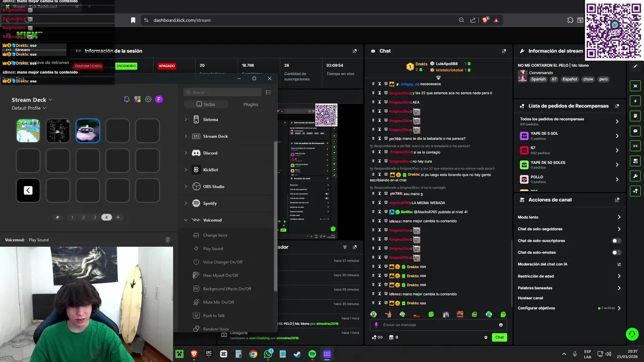
Task: Open the POLLO reward row
Action: pos(569,179)
